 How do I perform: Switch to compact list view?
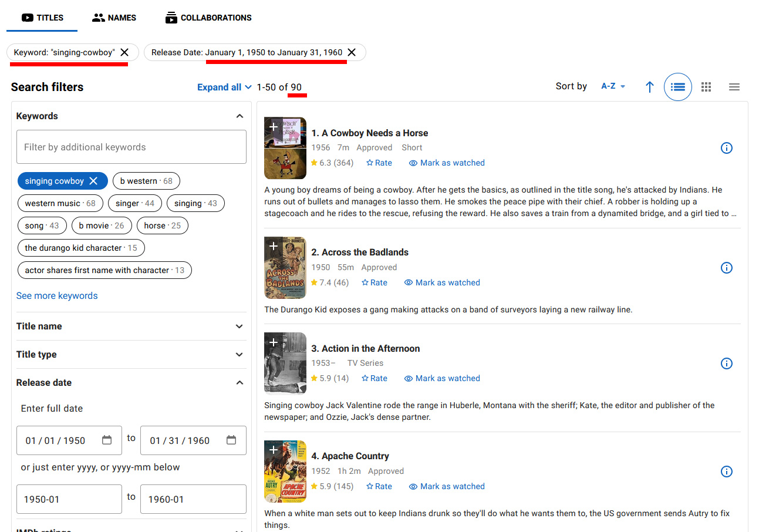(734, 87)
